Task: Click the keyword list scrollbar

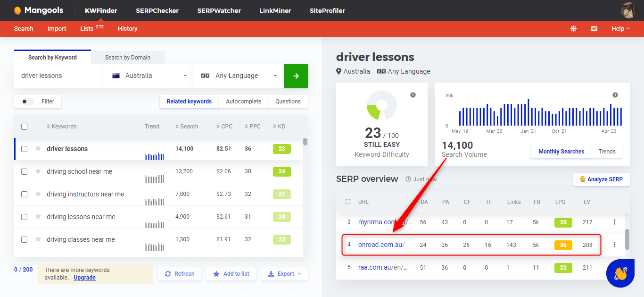Action: [x=305, y=142]
